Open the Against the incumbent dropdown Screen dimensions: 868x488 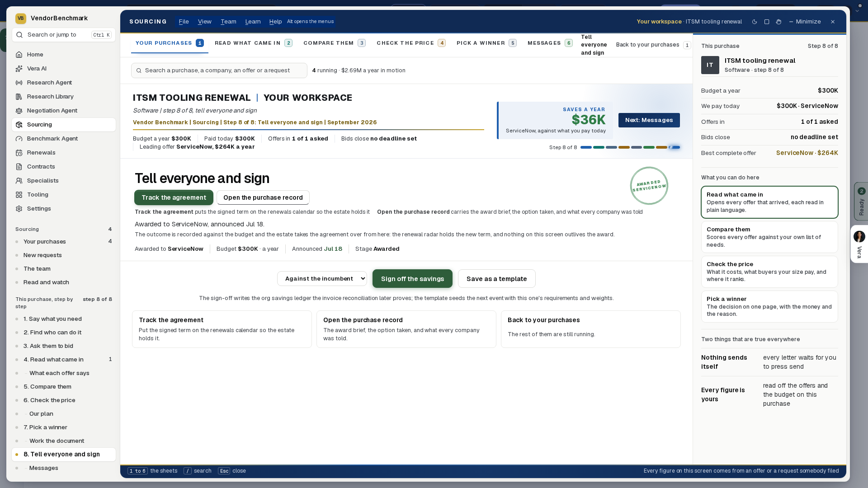322,279
